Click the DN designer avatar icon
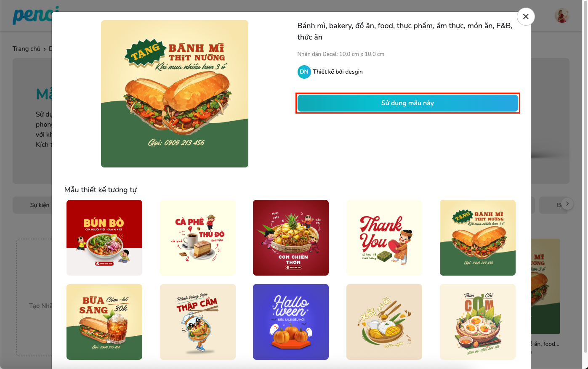588x369 pixels. click(x=304, y=72)
